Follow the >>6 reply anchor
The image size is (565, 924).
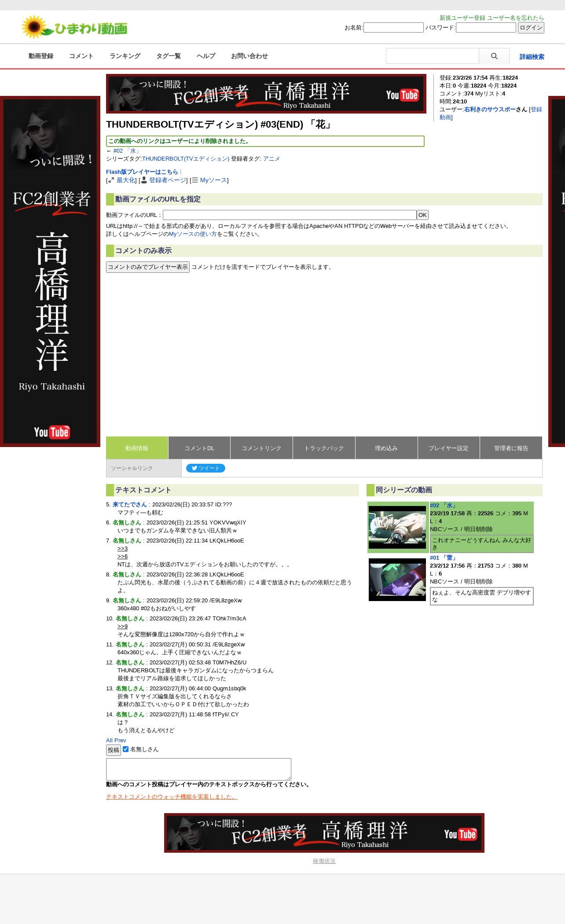coord(122,557)
